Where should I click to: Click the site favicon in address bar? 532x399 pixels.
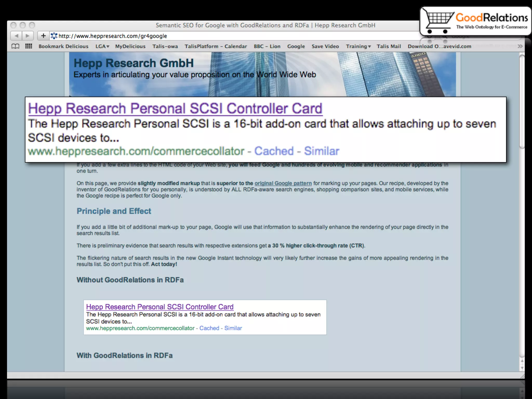(54, 36)
